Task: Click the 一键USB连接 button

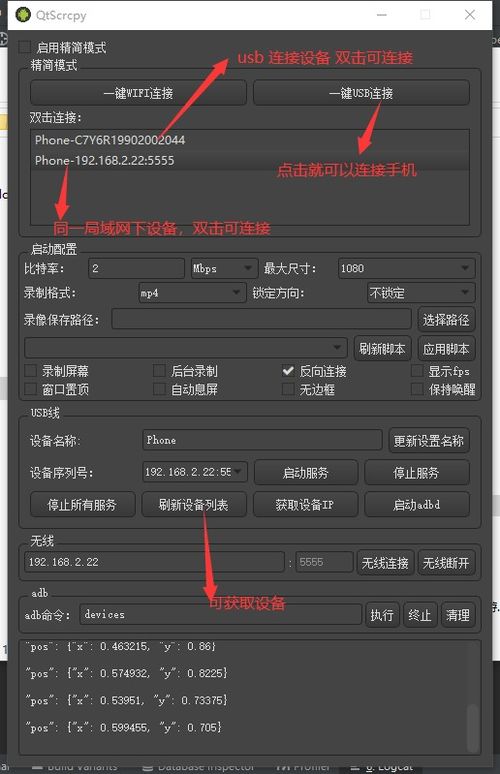Action: click(x=361, y=93)
